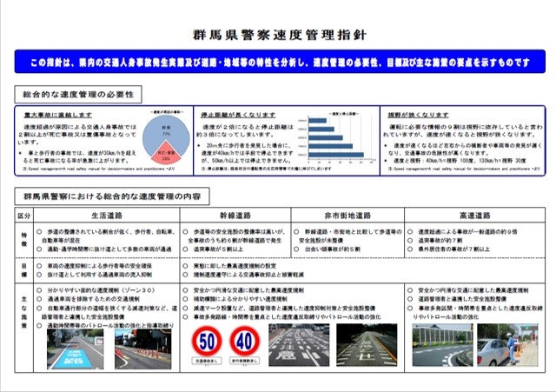The width and height of the screenshot is (556, 392).
Task: Click text 速度超過による事故が一般道路の約９倍
Action: [x=467, y=232]
